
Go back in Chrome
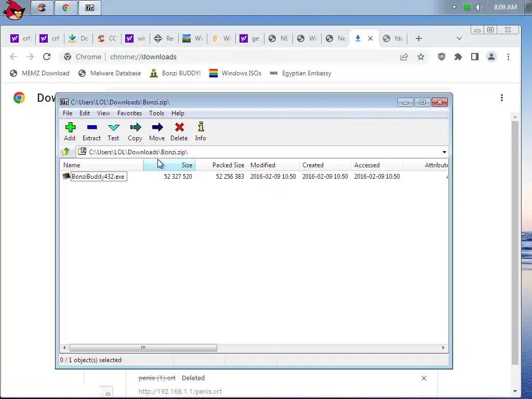14,57
